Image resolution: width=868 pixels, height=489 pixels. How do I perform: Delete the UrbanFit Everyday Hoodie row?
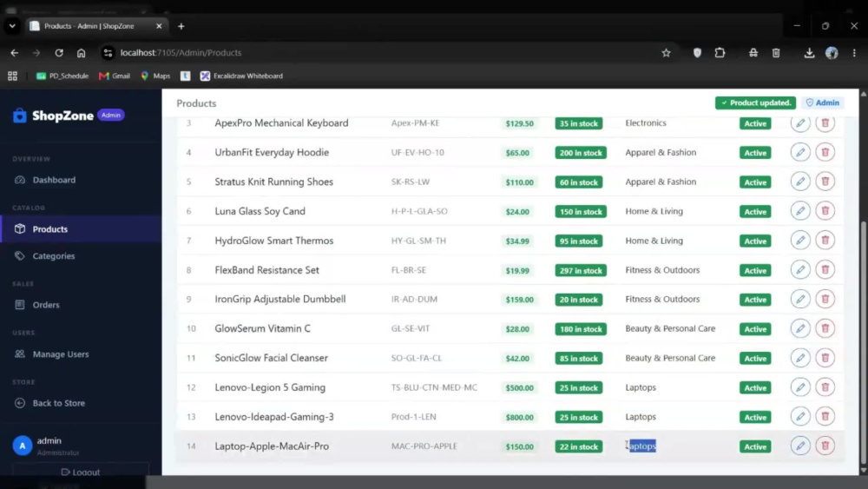tap(825, 152)
